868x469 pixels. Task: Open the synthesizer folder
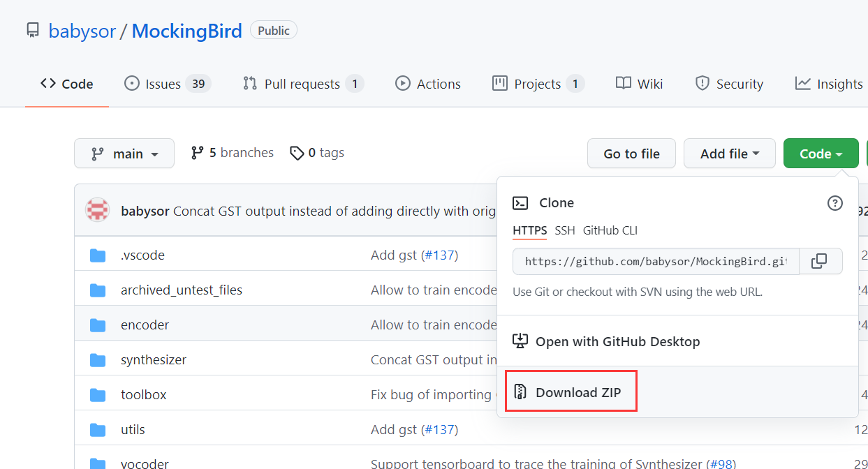click(x=153, y=359)
